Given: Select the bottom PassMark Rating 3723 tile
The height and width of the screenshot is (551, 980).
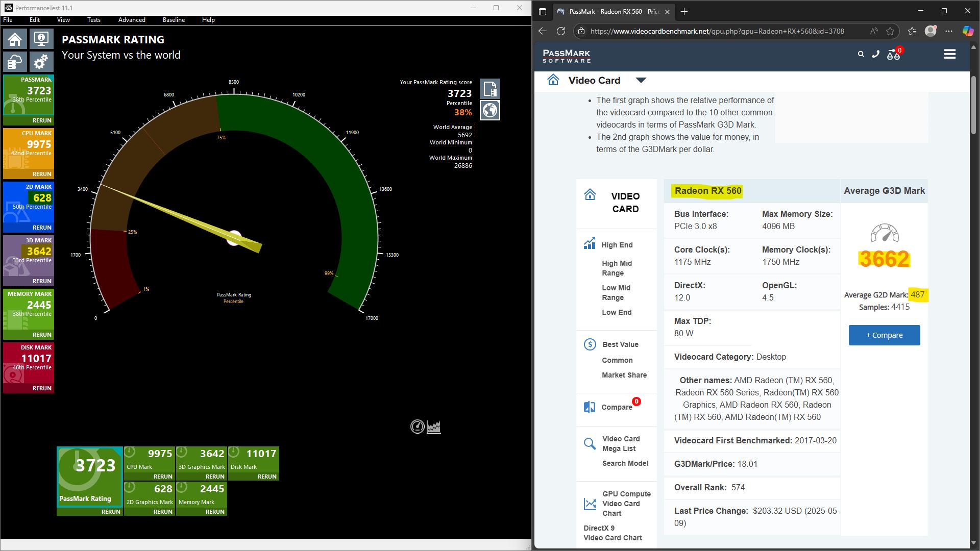Looking at the screenshot, I should pyautogui.click(x=90, y=481).
